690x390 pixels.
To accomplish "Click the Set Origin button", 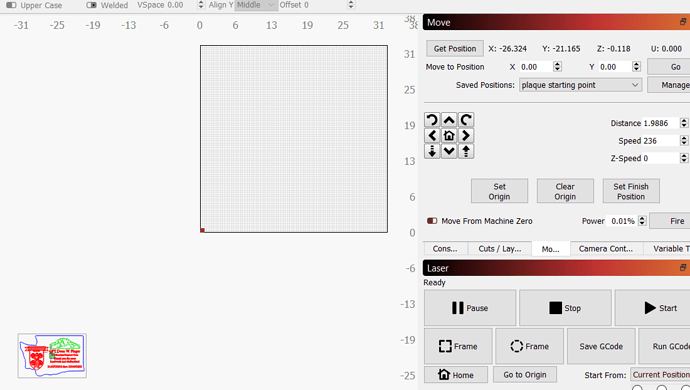I will (x=499, y=191).
